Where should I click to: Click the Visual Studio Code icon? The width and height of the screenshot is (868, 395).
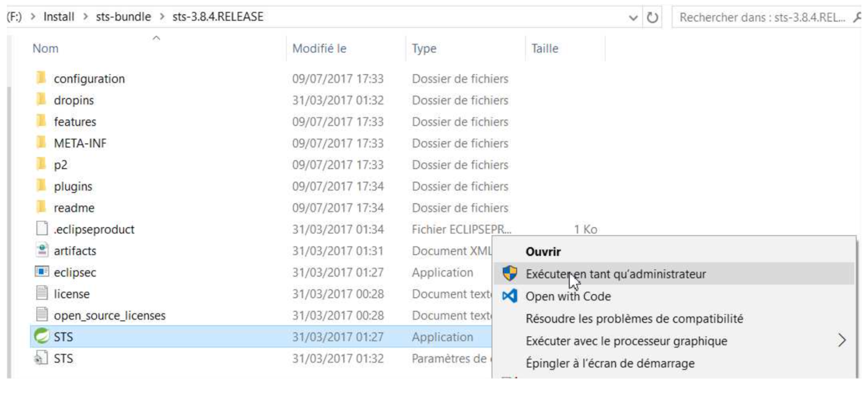[x=510, y=296]
